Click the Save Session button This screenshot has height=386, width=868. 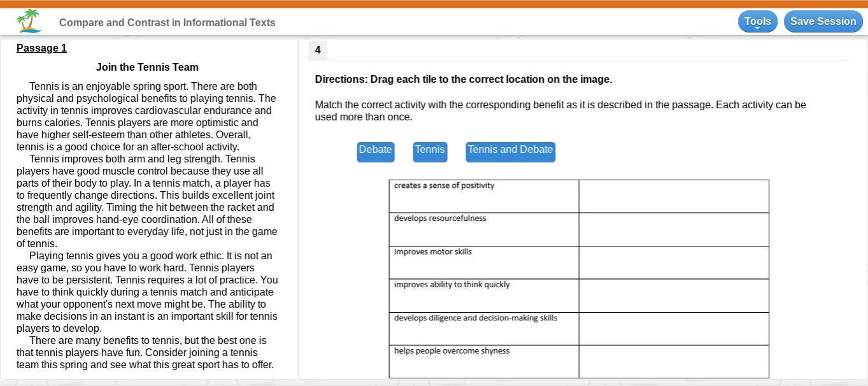(823, 21)
